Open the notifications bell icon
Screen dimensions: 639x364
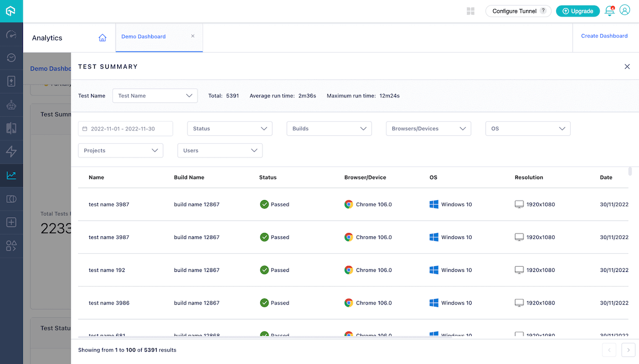610,11
